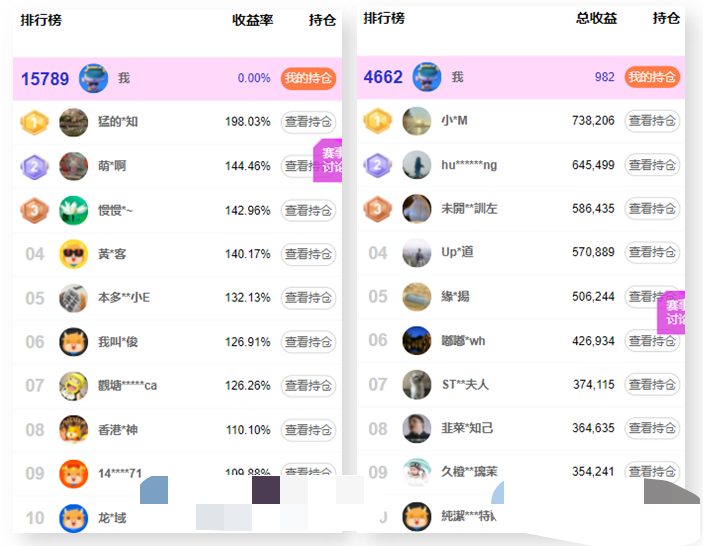
Task: Sort by the 总收益 column header
Action: (x=596, y=18)
